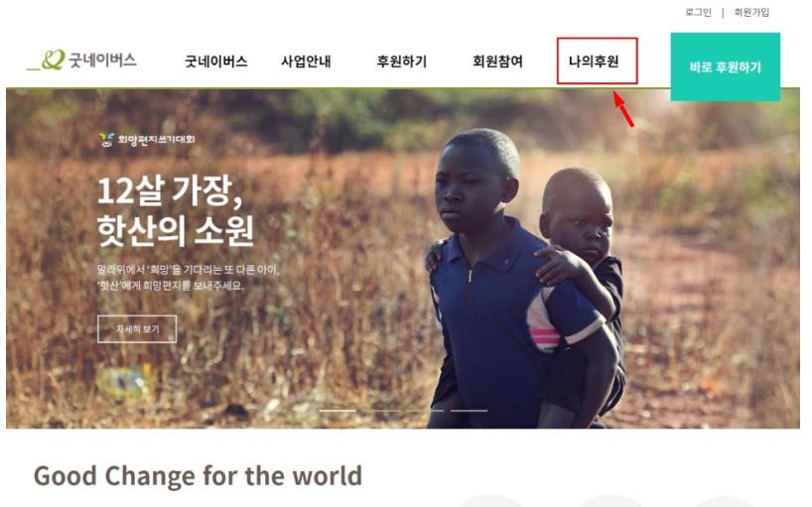The height and width of the screenshot is (507, 812).
Task: Go to the fourth banner slide indicator
Action: (x=470, y=411)
